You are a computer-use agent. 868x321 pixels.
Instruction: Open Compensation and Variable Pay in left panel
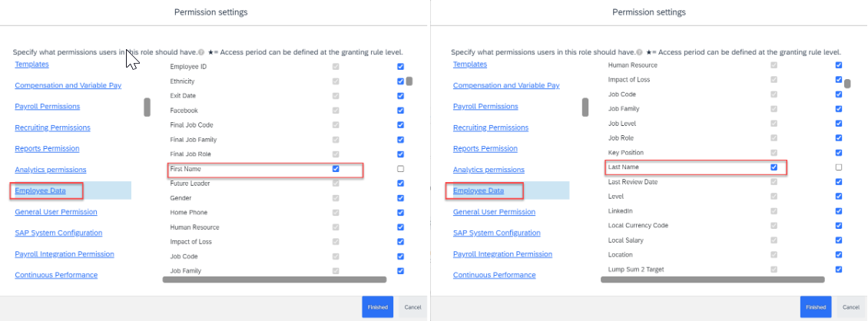68,85
